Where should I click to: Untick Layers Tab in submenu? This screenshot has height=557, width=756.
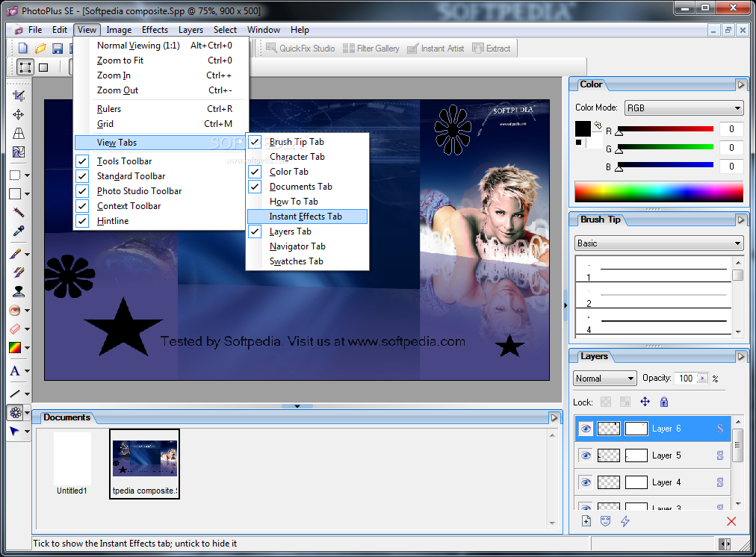click(308, 231)
